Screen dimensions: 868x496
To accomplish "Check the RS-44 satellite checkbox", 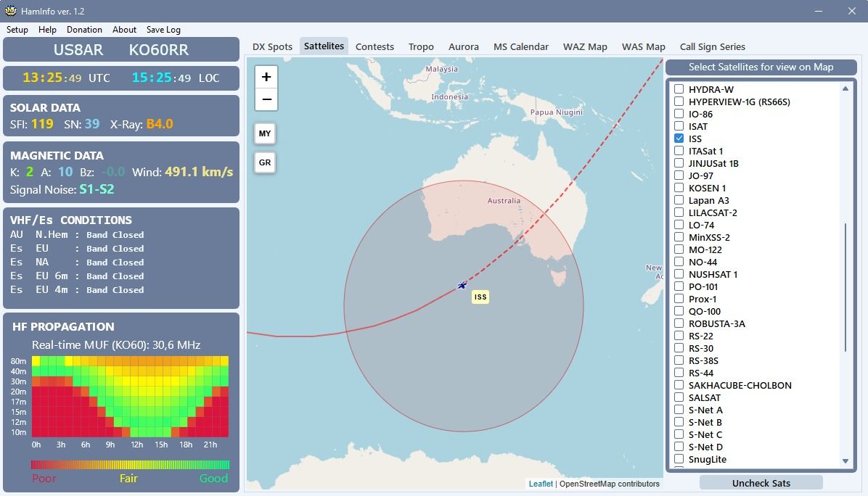I will 679,373.
